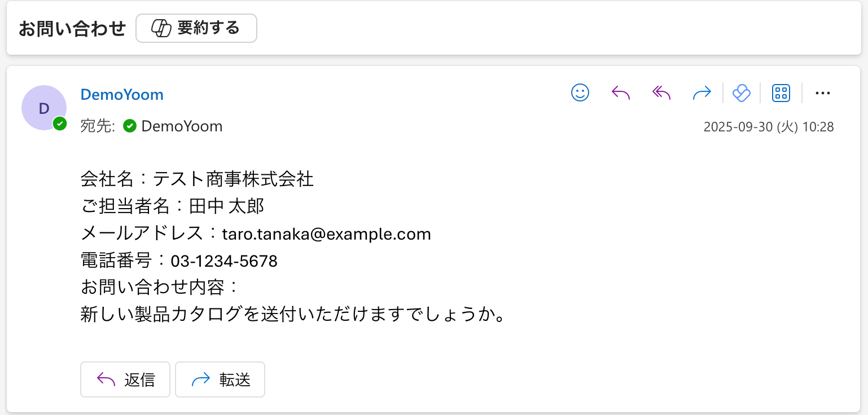Click the 要約する summarize button
Viewport: 868px width, 415px height.
196,28
